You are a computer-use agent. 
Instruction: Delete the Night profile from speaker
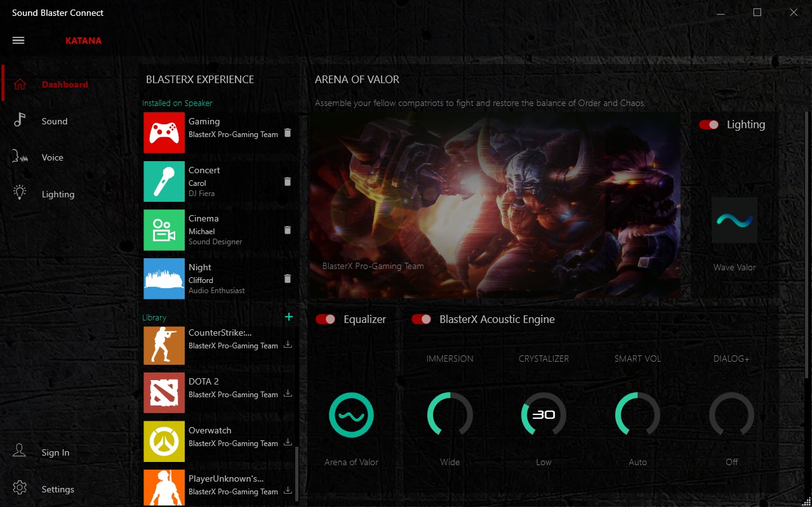pos(288,279)
